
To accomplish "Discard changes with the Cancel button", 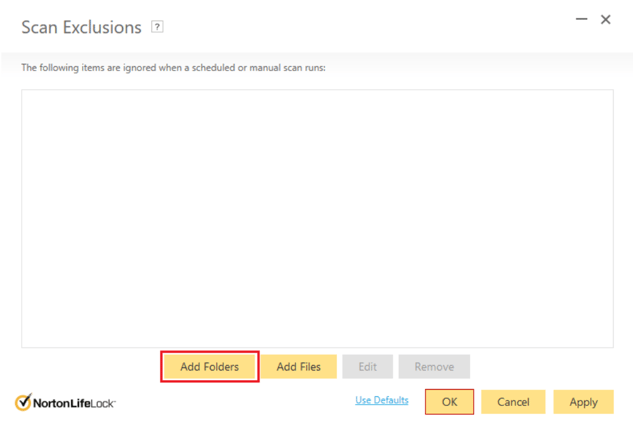I will 513,402.
